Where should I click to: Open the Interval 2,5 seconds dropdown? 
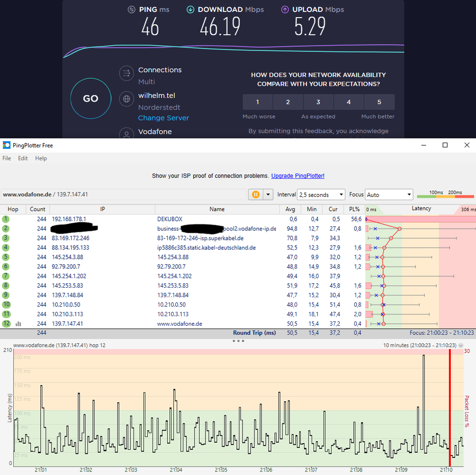(321, 195)
